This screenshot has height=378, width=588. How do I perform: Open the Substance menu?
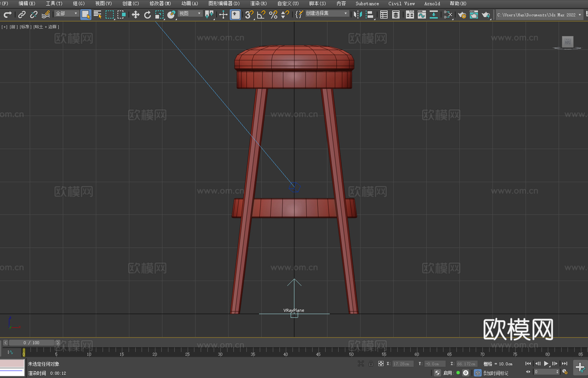367,3
